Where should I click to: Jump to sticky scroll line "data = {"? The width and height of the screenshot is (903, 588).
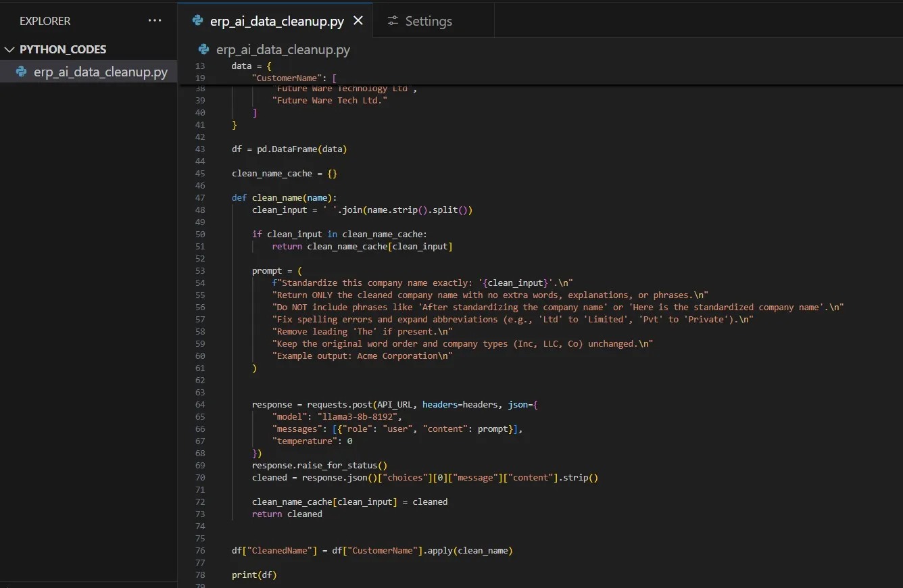coord(251,66)
